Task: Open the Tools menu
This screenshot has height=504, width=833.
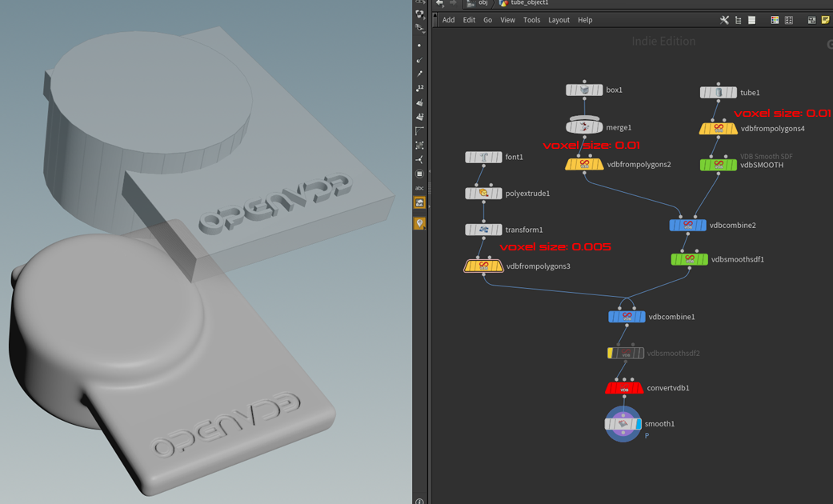Action: point(532,20)
